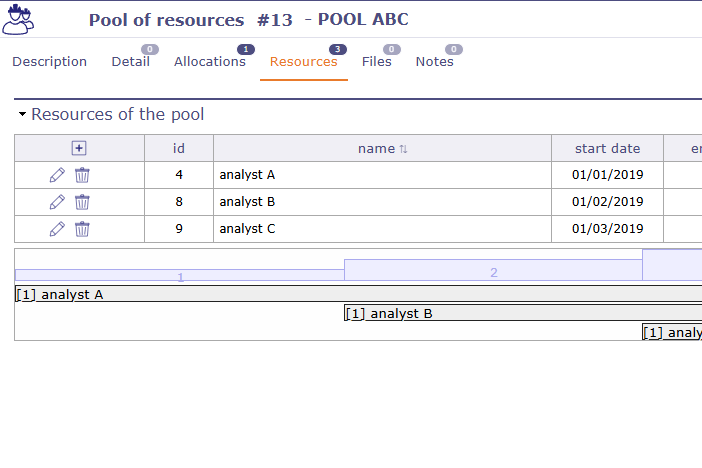
Task: Collapse the Resources of the pool section
Action: click(22, 115)
